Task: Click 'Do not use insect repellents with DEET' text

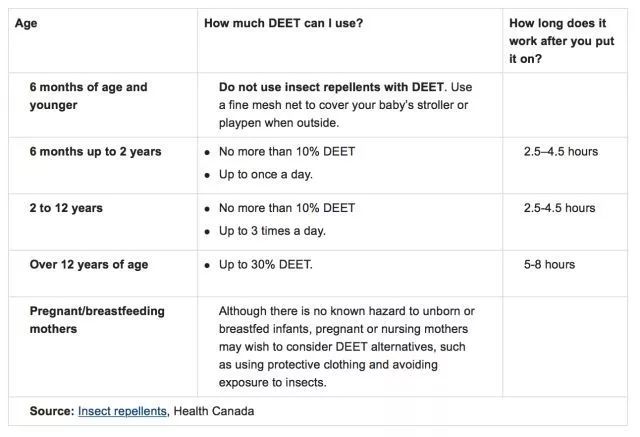Action: [331, 87]
